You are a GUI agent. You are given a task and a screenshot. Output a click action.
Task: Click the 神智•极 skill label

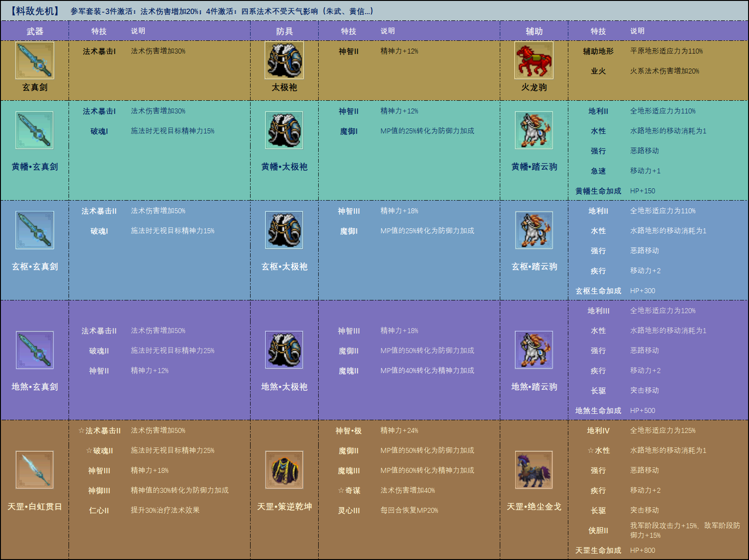pos(349,431)
